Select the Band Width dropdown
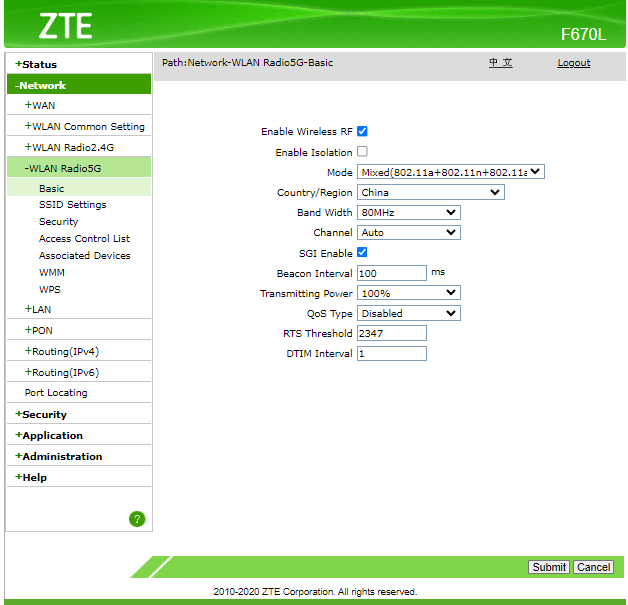The width and height of the screenshot is (628, 605). coord(408,212)
